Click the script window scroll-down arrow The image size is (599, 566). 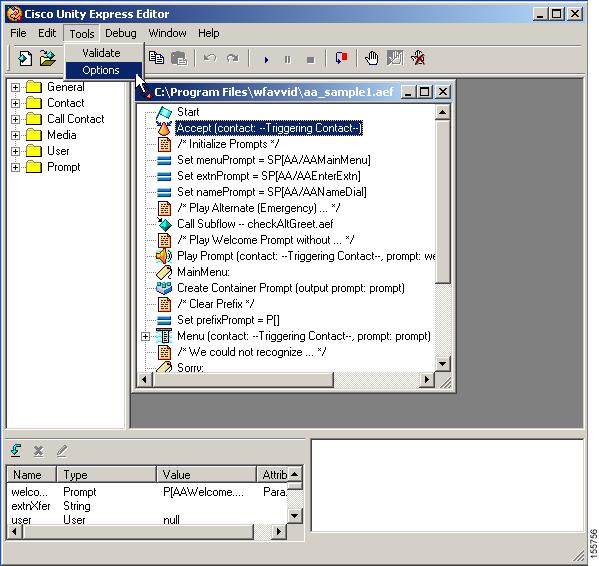coord(442,364)
